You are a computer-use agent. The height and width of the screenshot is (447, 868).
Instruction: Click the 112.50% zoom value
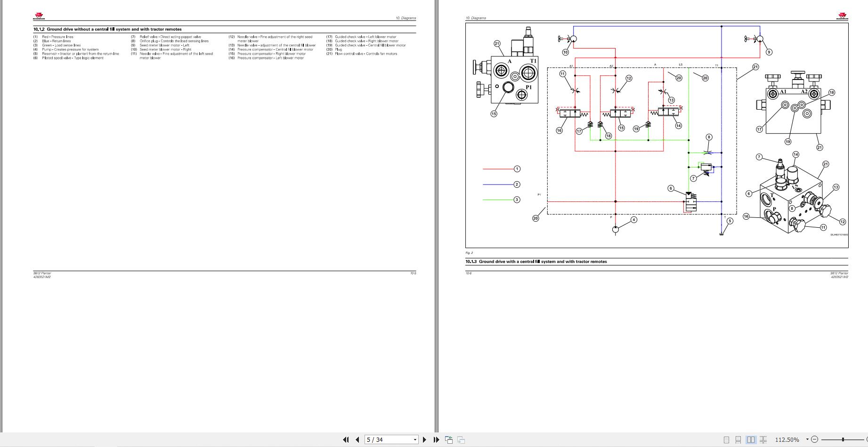787,439
